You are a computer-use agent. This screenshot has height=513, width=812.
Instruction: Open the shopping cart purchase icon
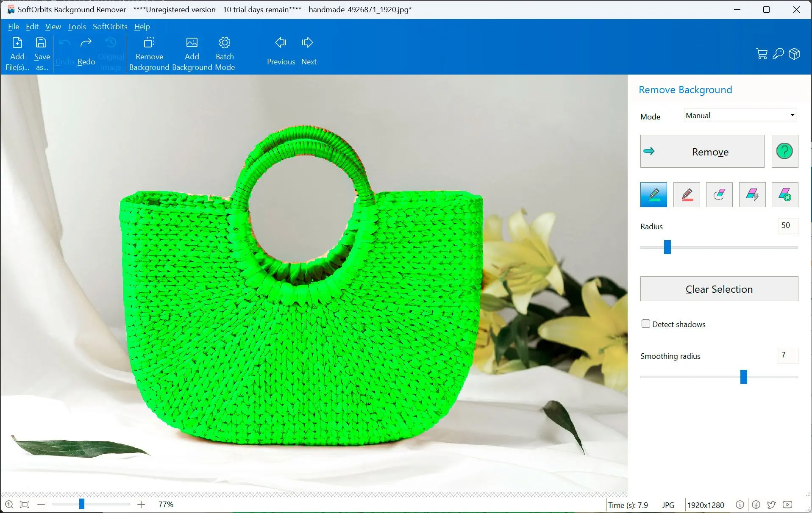pos(762,54)
